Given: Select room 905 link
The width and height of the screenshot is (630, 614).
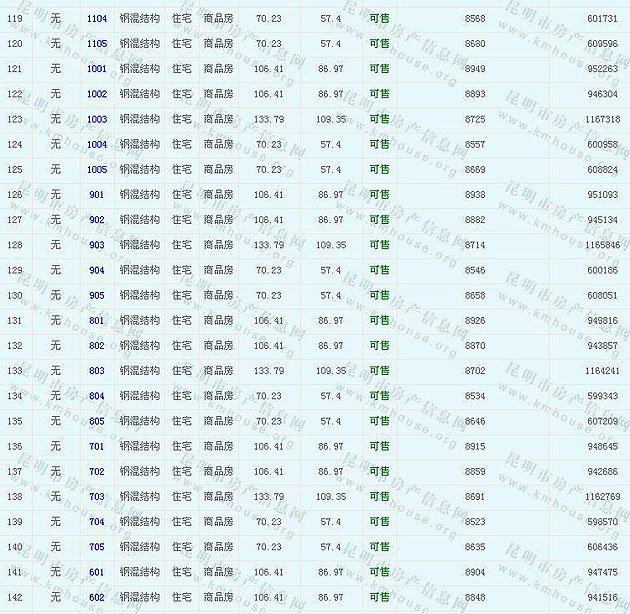Looking at the screenshot, I should click(x=97, y=296).
